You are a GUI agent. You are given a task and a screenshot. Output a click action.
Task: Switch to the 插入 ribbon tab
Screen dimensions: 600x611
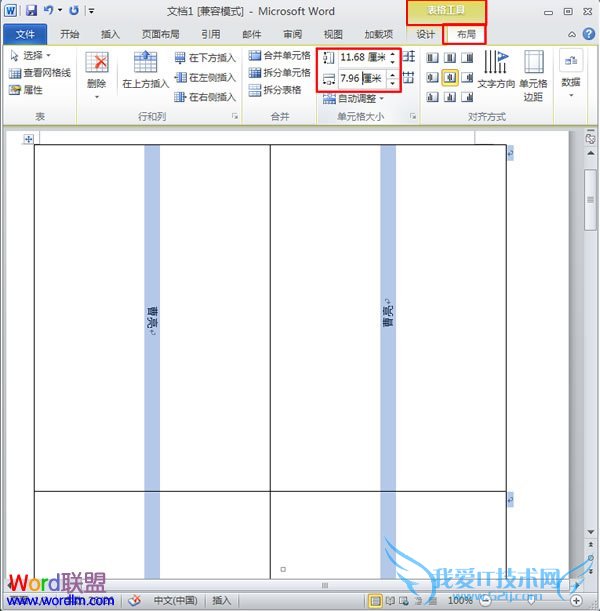tap(110, 34)
